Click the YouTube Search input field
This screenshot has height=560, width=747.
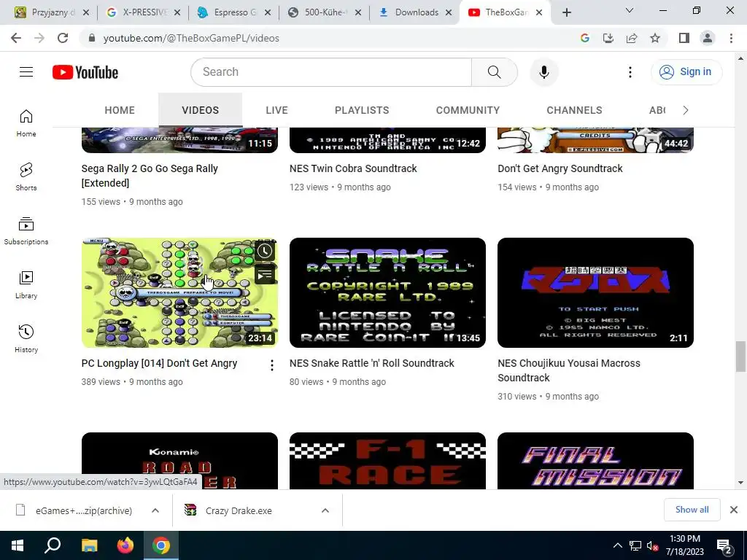click(x=332, y=72)
